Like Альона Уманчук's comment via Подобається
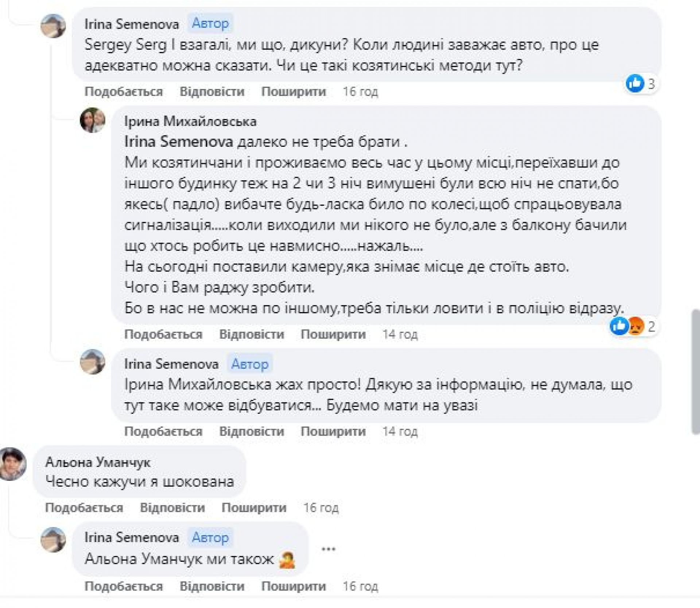The image size is (700, 608). pos(84,507)
